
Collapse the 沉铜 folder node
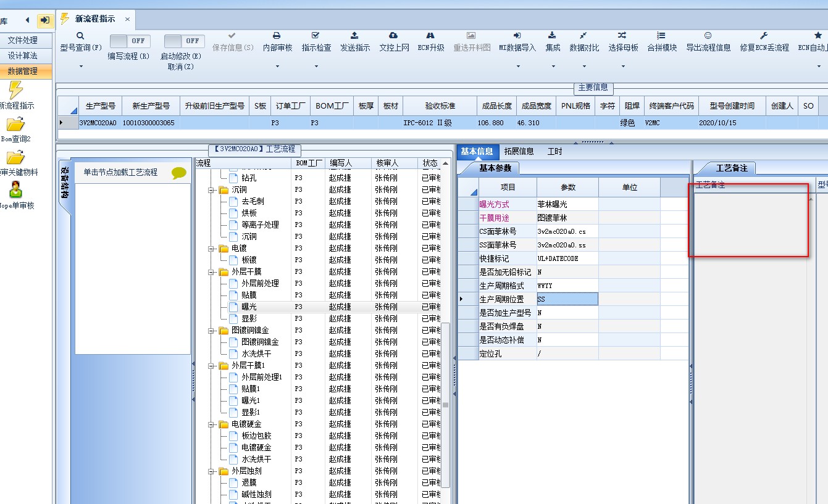[x=212, y=190]
